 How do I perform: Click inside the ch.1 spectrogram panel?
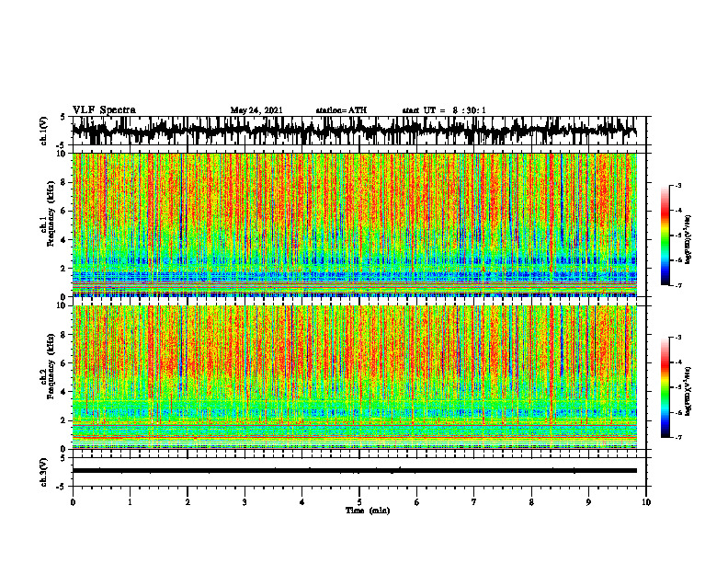[354, 224]
